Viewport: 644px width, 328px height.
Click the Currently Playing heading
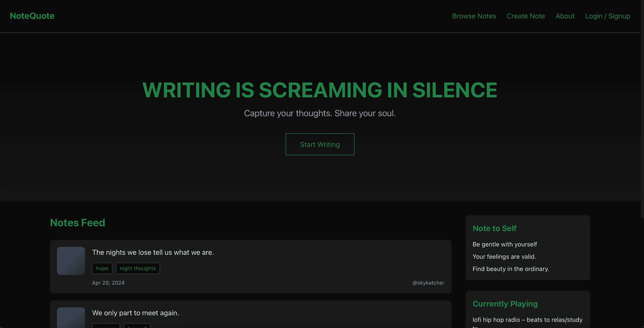point(505,303)
